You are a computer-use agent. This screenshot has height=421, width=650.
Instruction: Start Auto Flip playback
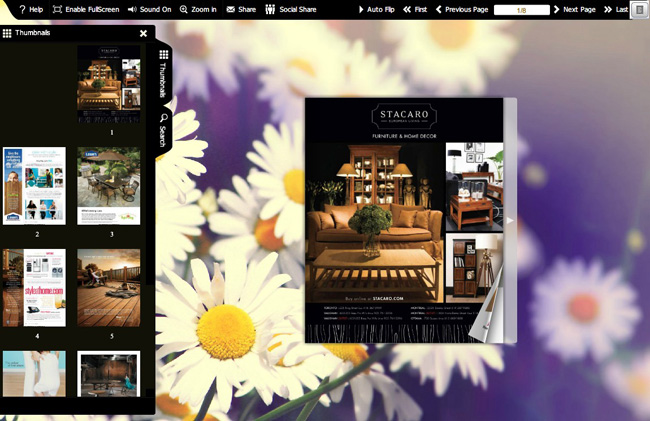376,9
